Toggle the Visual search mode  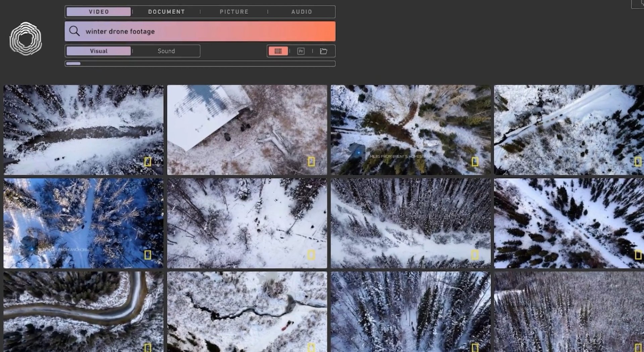pyautogui.click(x=99, y=51)
